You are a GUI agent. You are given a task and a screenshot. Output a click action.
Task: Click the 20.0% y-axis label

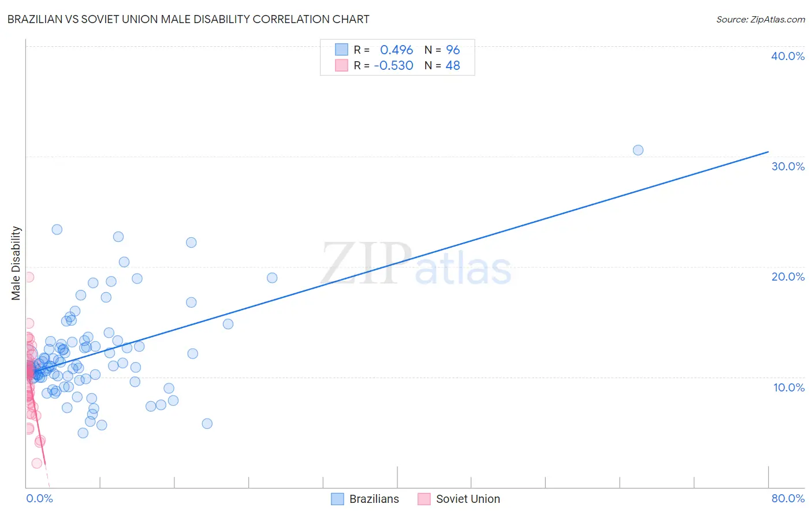(788, 277)
